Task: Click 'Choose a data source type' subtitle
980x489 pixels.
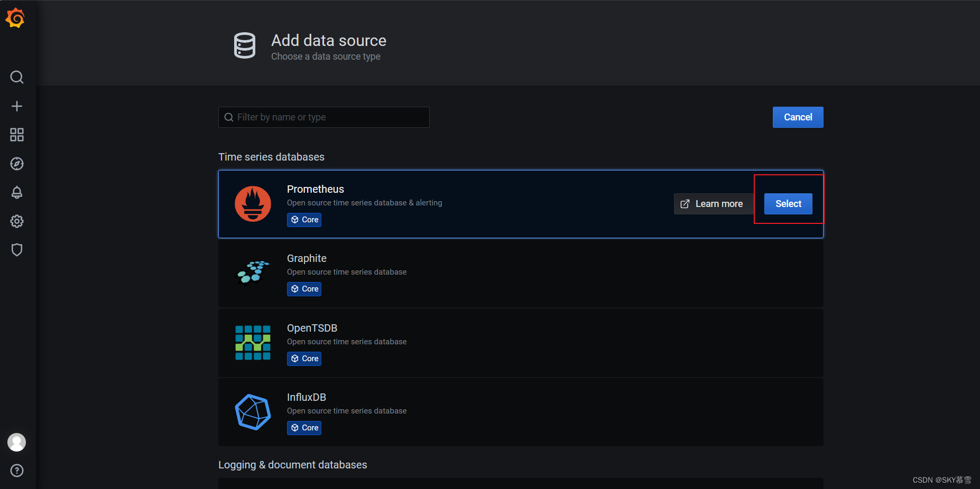Action: tap(326, 57)
